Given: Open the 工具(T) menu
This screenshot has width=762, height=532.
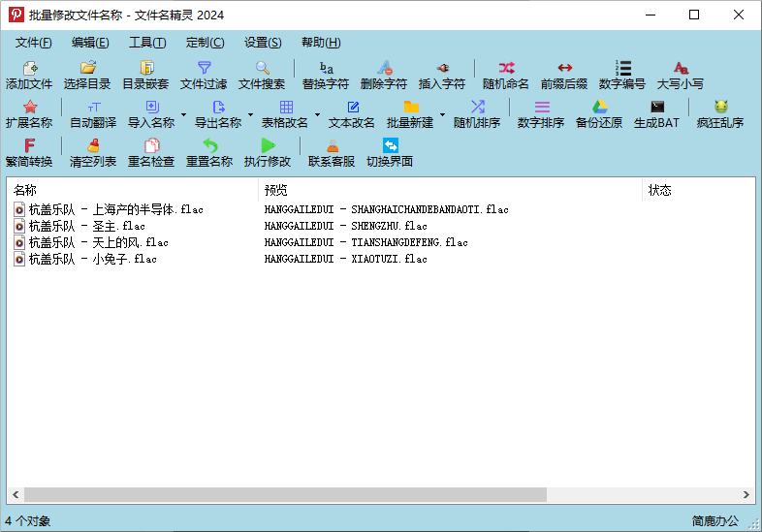Looking at the screenshot, I should (x=147, y=43).
